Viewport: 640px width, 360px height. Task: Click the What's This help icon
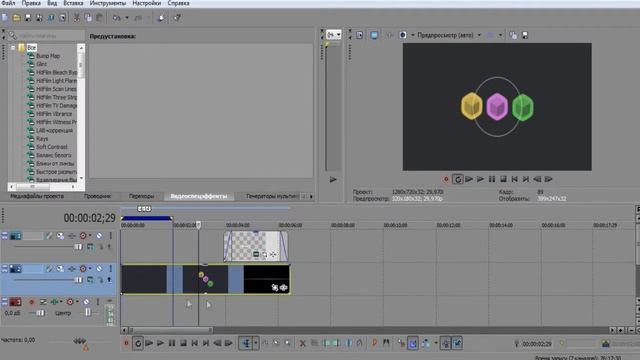[x=177, y=18]
